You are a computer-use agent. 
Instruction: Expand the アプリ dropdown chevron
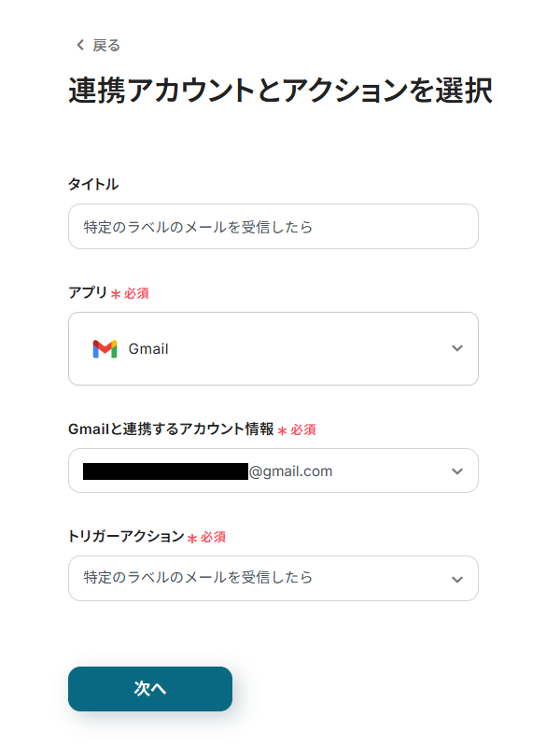point(456,348)
